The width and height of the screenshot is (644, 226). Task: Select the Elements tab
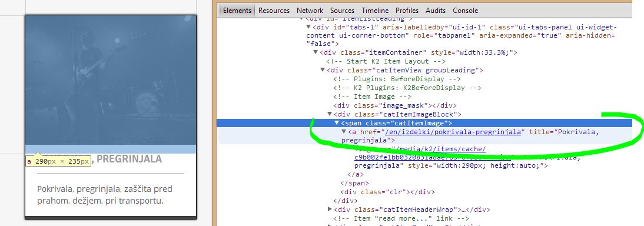point(237,11)
